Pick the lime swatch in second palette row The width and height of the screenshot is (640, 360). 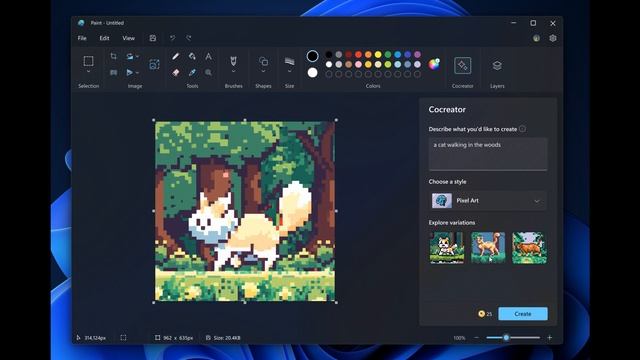(x=388, y=64)
